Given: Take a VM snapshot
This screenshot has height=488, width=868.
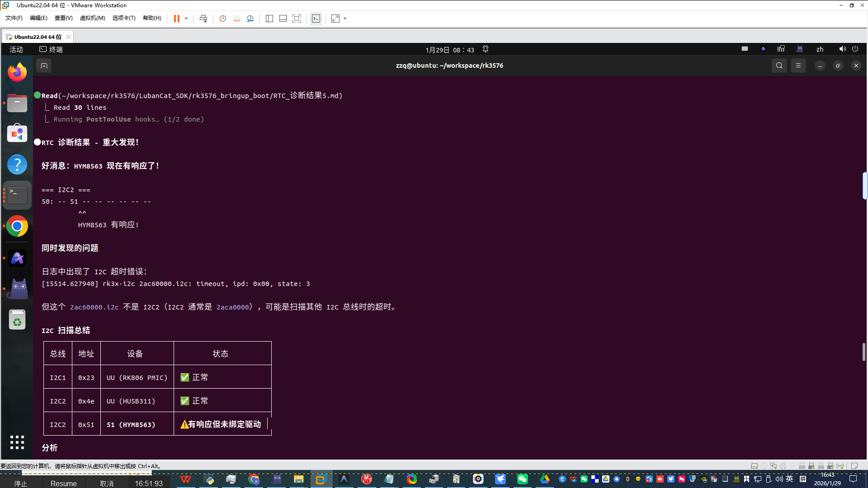Looking at the screenshot, I should pos(222,19).
